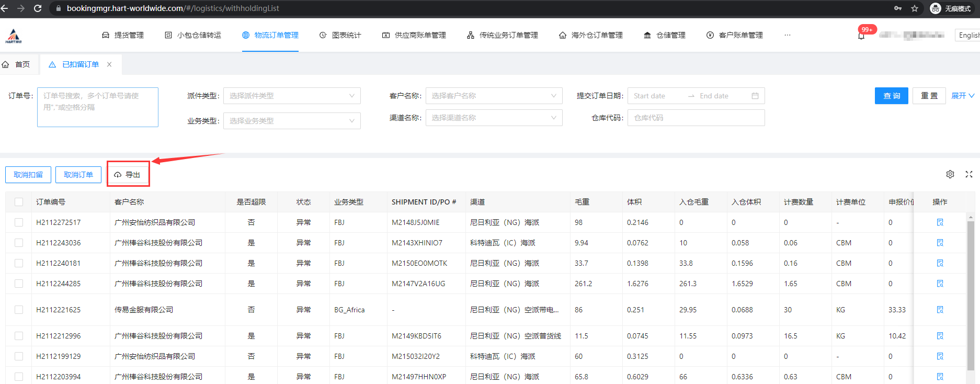Go to the 首页 tab
Screen dimensions: 980x384
[16, 64]
